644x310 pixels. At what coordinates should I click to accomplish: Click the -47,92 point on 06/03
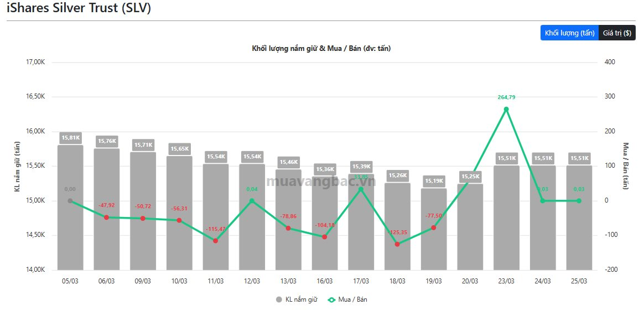[106, 218]
